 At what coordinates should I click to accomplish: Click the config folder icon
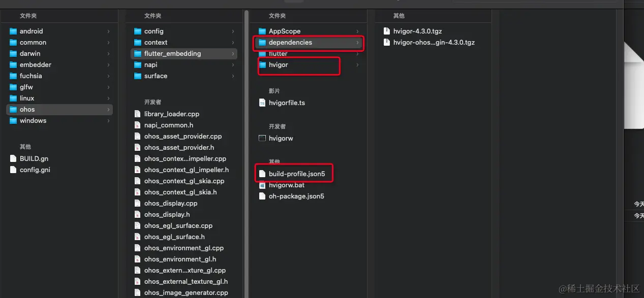138,31
